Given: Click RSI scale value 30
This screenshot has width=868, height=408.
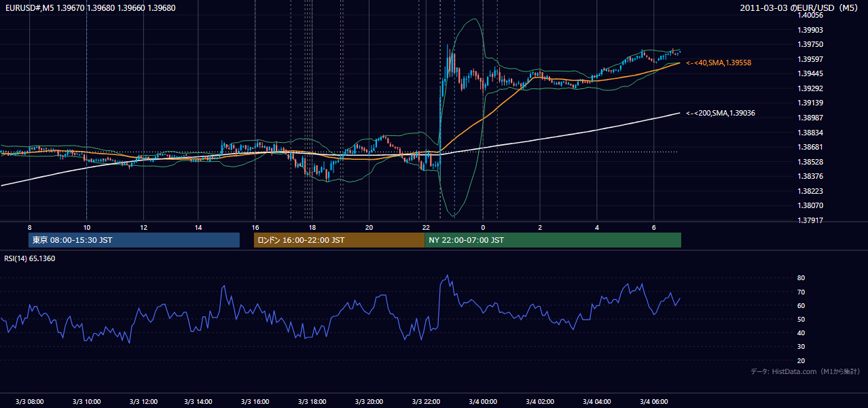Looking at the screenshot, I should (x=801, y=347).
